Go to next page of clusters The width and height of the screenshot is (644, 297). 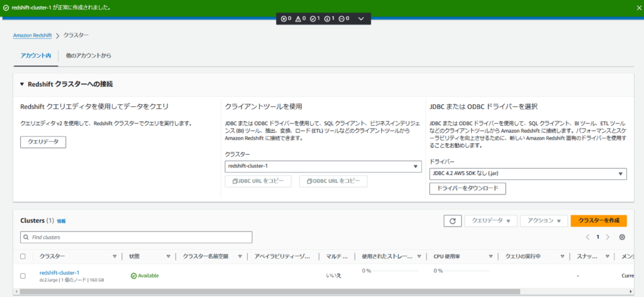click(608, 237)
